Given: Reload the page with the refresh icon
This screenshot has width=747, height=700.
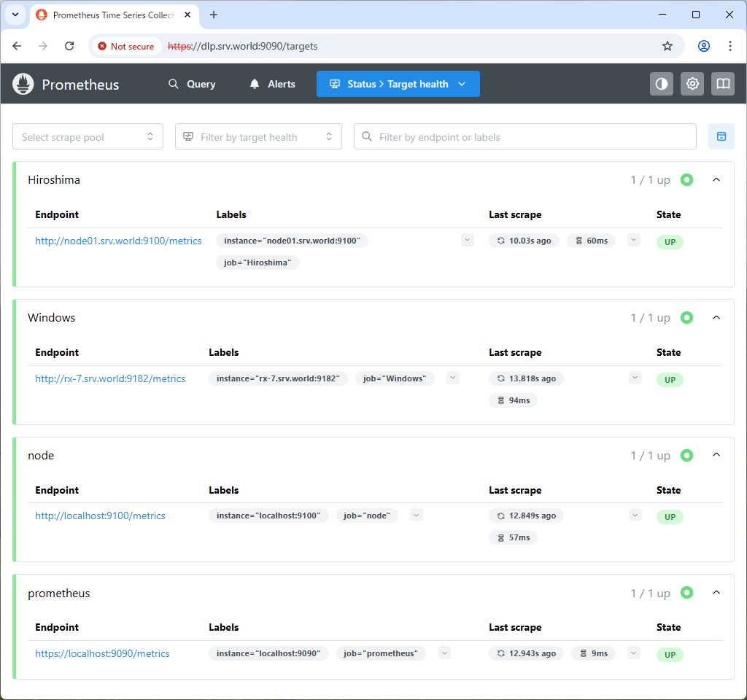Looking at the screenshot, I should [x=69, y=46].
